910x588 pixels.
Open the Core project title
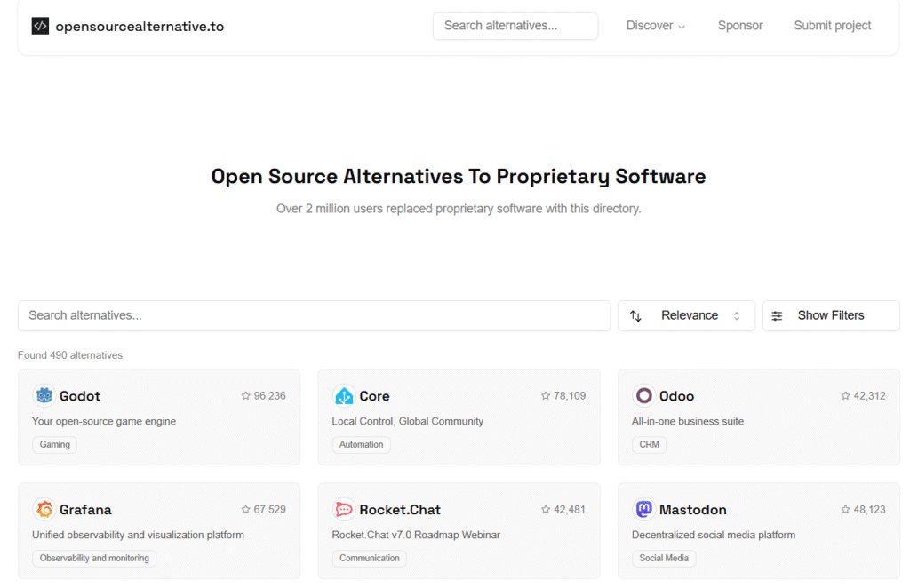tap(374, 396)
